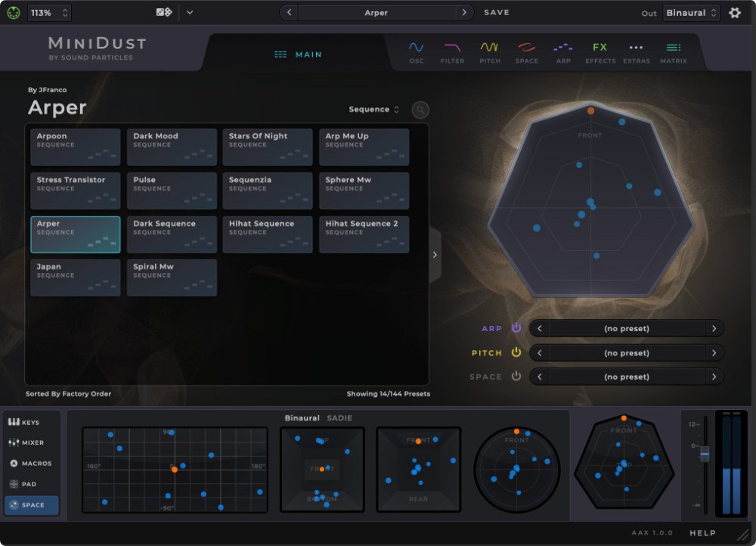This screenshot has width=756, height=546.
Task: Adjust the output volume fader
Action: pyautogui.click(x=705, y=454)
